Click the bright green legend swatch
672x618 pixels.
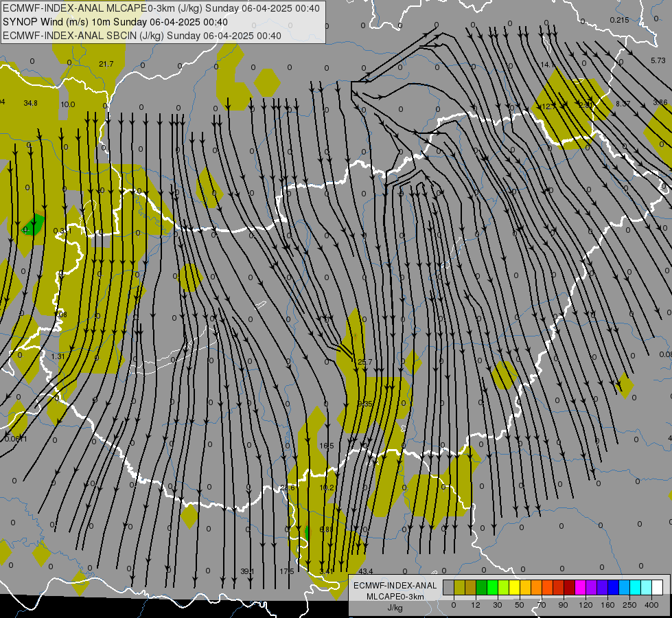(x=492, y=588)
